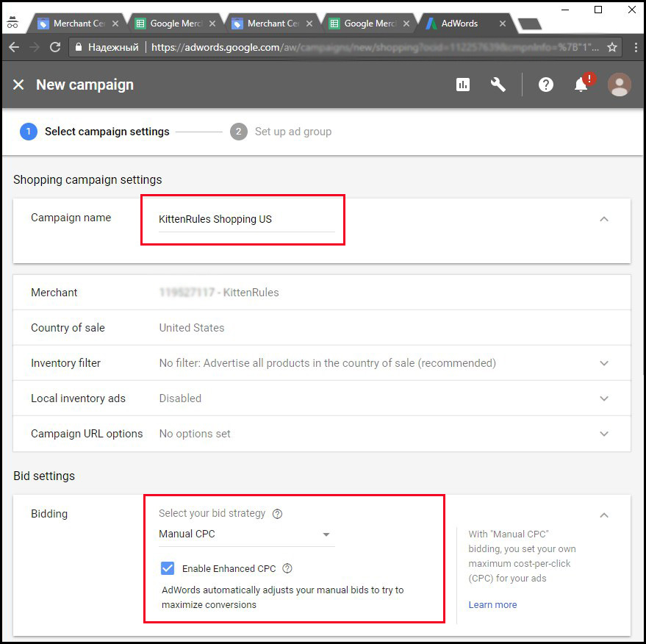Image resolution: width=646 pixels, height=644 pixels.
Task: Open the help question mark icon
Action: [545, 85]
